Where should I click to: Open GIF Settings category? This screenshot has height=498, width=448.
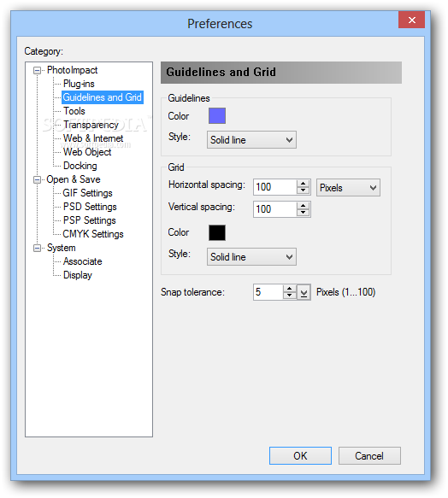point(87,193)
